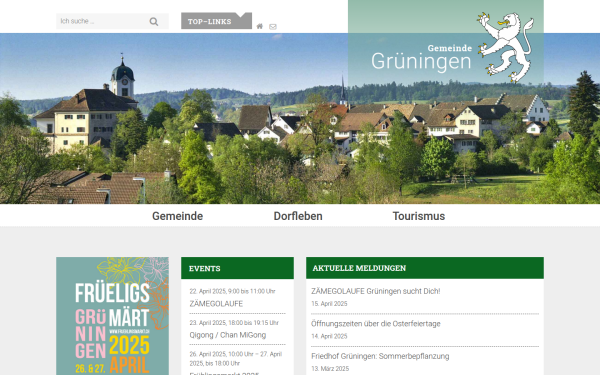Click the '26. April 2025, 10:00 Uhr' event date
This screenshot has width=600, height=375.
pos(236,359)
